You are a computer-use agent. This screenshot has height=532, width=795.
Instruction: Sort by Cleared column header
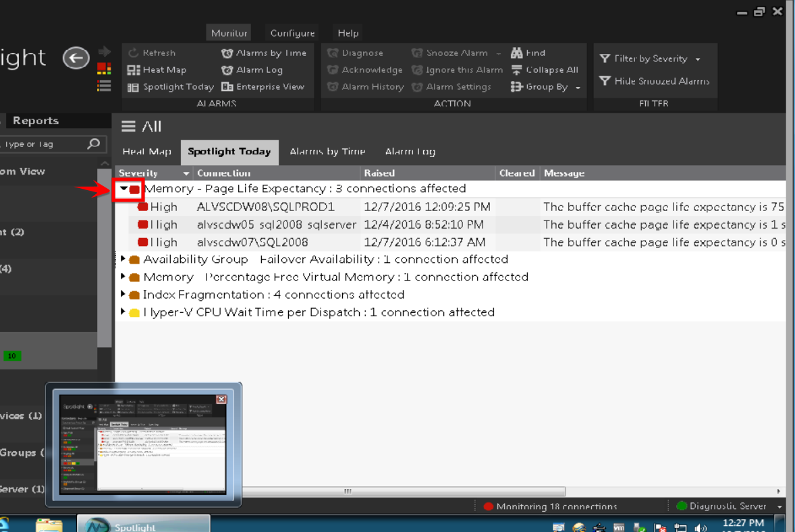pos(517,173)
